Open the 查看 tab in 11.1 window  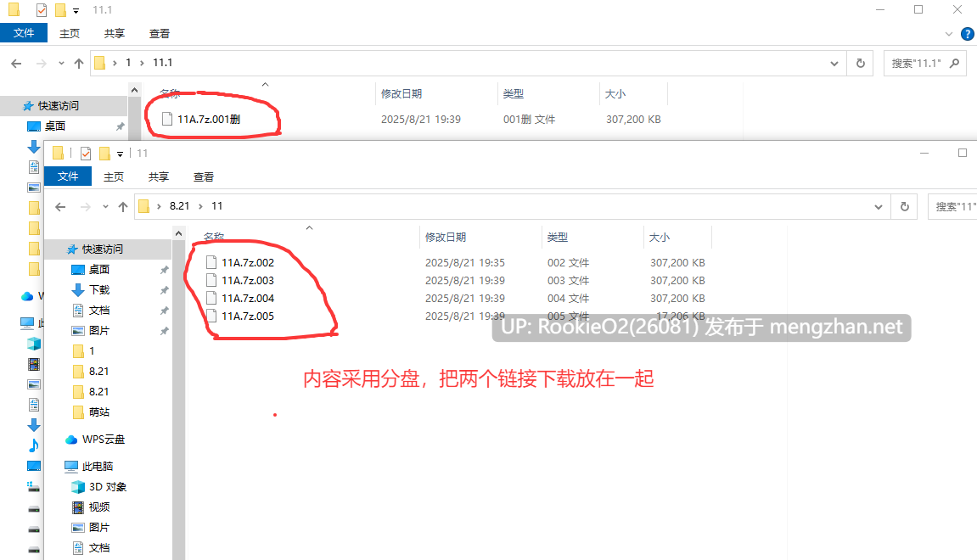click(x=159, y=34)
